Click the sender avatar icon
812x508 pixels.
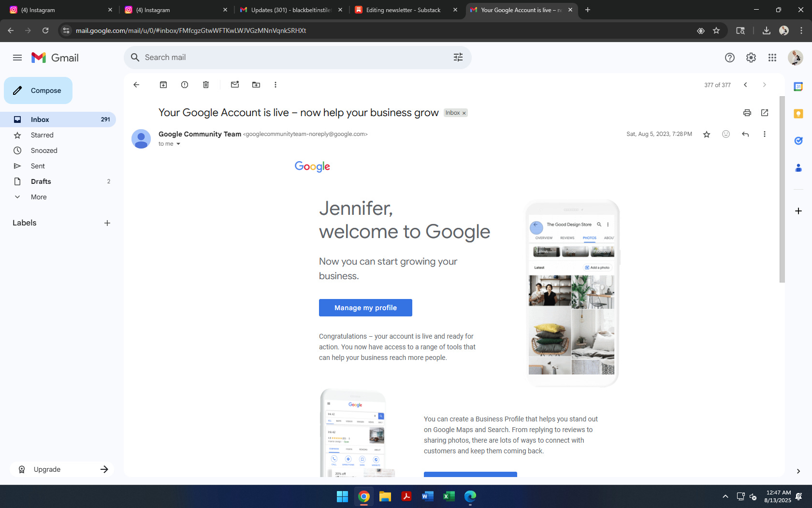coord(141,139)
